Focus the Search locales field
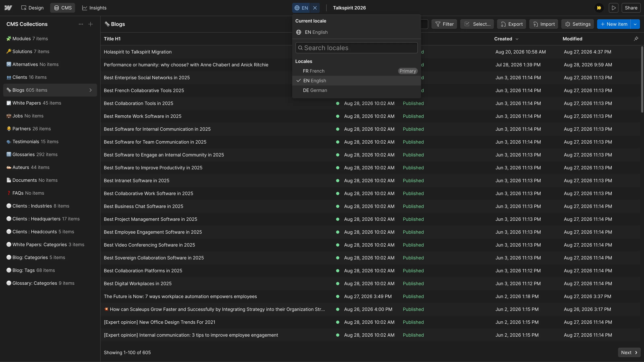Image resolution: width=644 pixels, height=362 pixels. click(x=356, y=48)
